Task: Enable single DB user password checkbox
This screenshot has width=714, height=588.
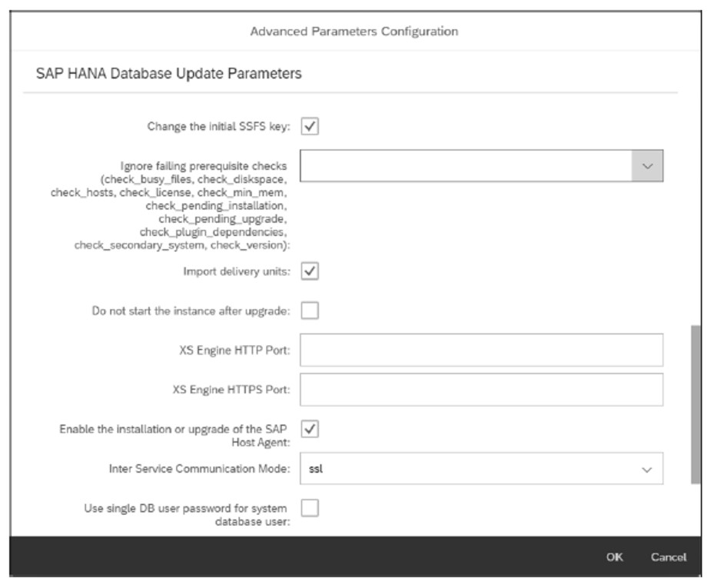Action: (310, 508)
